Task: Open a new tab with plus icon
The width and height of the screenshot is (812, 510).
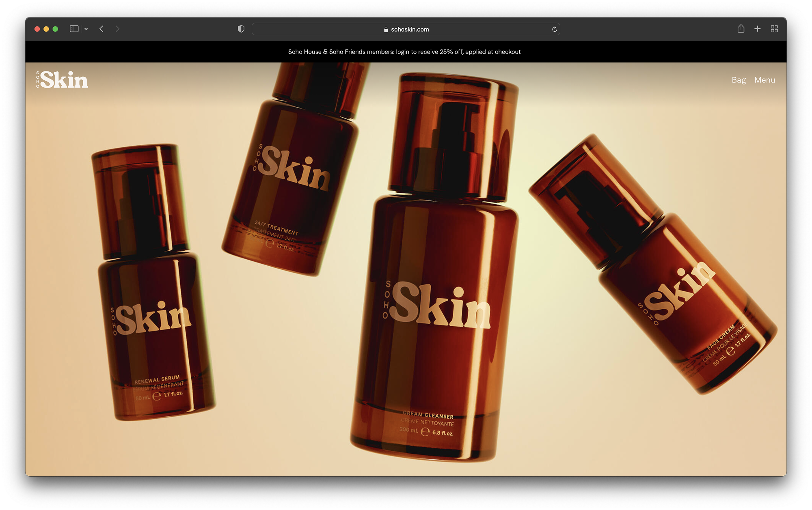Action: pos(758,29)
